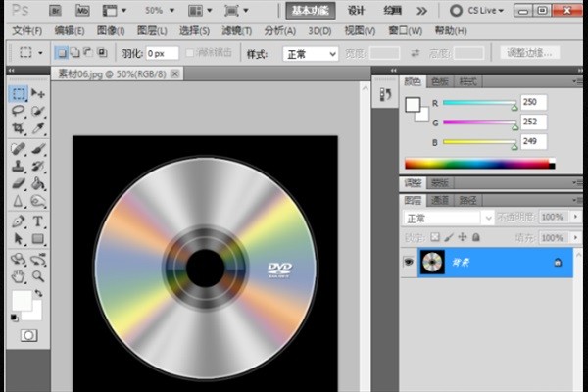Open the 样式 style dropdown
The height and width of the screenshot is (392, 588).
(311, 55)
